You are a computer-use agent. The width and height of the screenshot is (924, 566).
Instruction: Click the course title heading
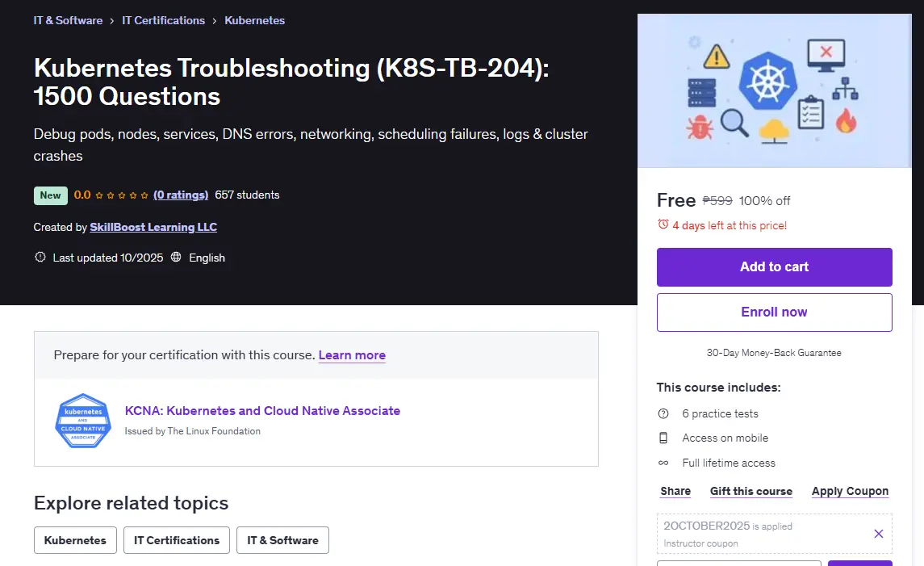click(291, 82)
